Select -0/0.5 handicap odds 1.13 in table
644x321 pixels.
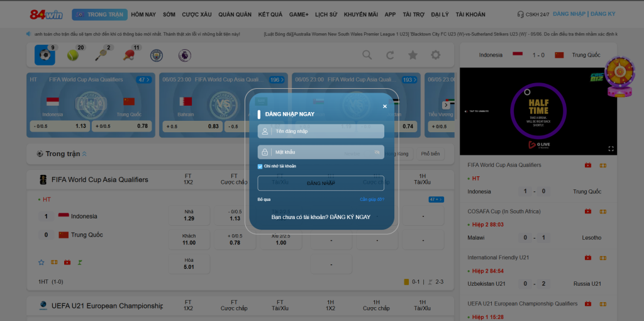coord(235,215)
